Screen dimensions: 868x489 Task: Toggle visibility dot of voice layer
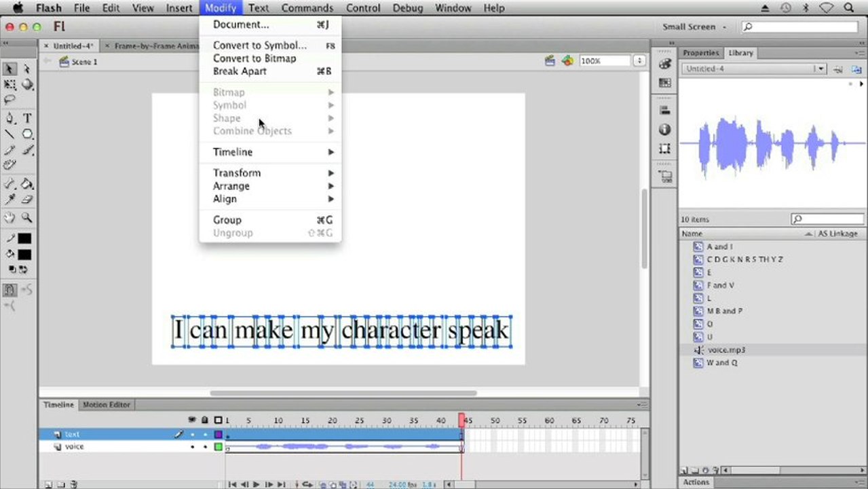193,447
